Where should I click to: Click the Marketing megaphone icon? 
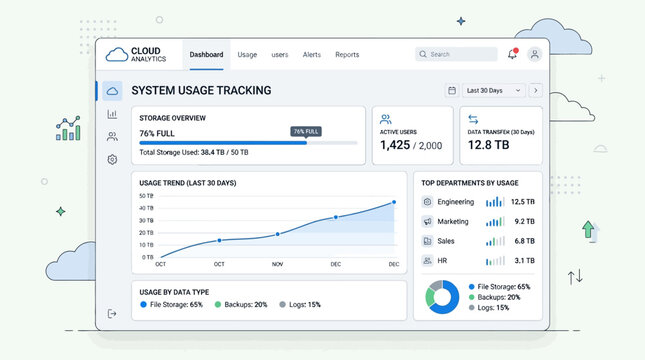click(x=427, y=221)
